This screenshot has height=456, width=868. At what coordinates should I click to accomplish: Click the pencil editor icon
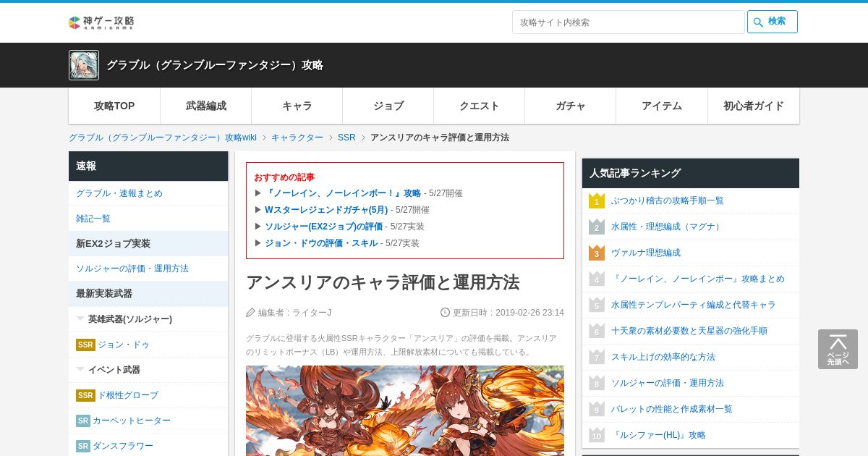pos(250,313)
